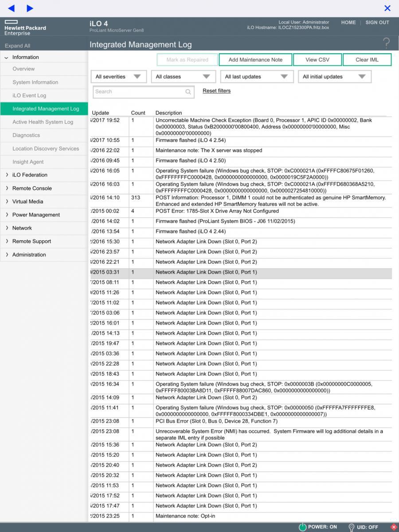
Task: Click the SIGN OUT link
Action: point(377,23)
